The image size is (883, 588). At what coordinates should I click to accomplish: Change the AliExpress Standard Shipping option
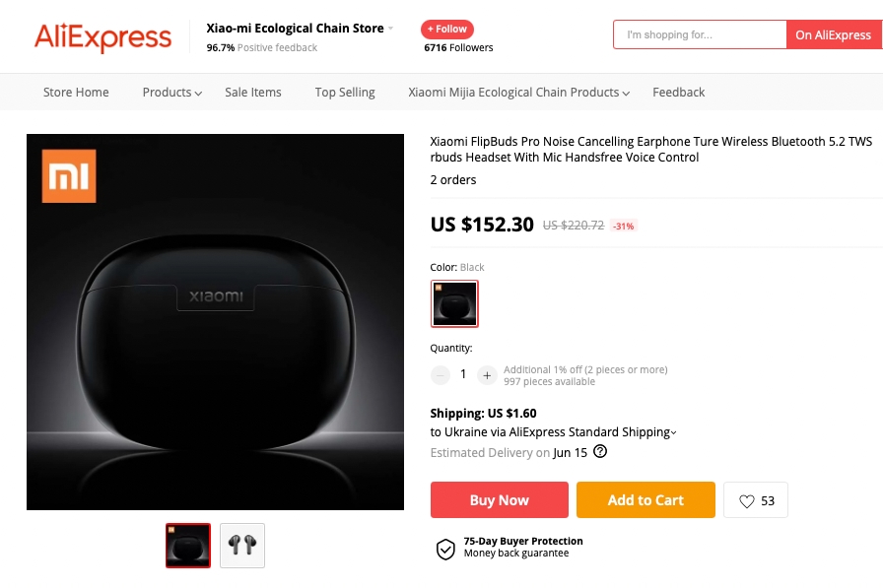pos(673,432)
